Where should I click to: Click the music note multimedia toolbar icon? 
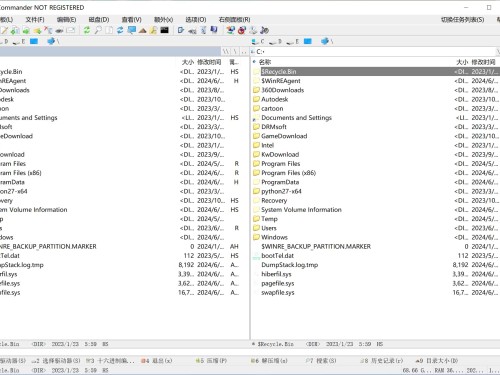(264, 30)
